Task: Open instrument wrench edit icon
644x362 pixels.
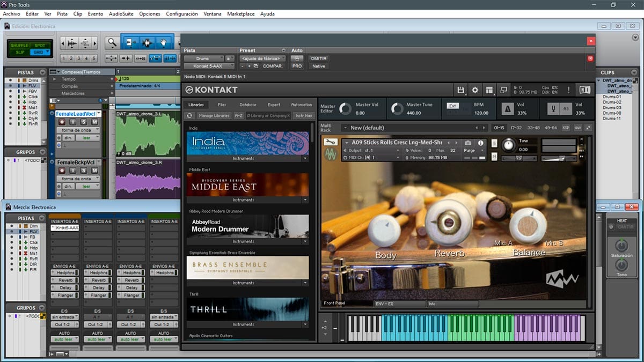Action: 331,142
